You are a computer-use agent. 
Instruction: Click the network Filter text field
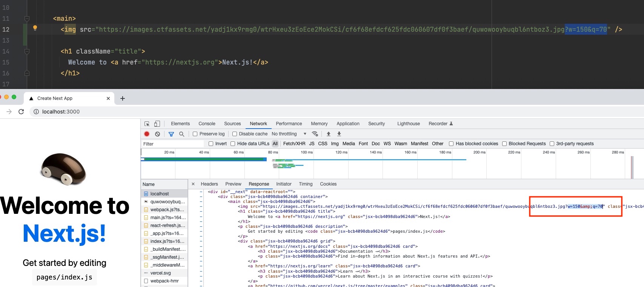tap(173, 144)
